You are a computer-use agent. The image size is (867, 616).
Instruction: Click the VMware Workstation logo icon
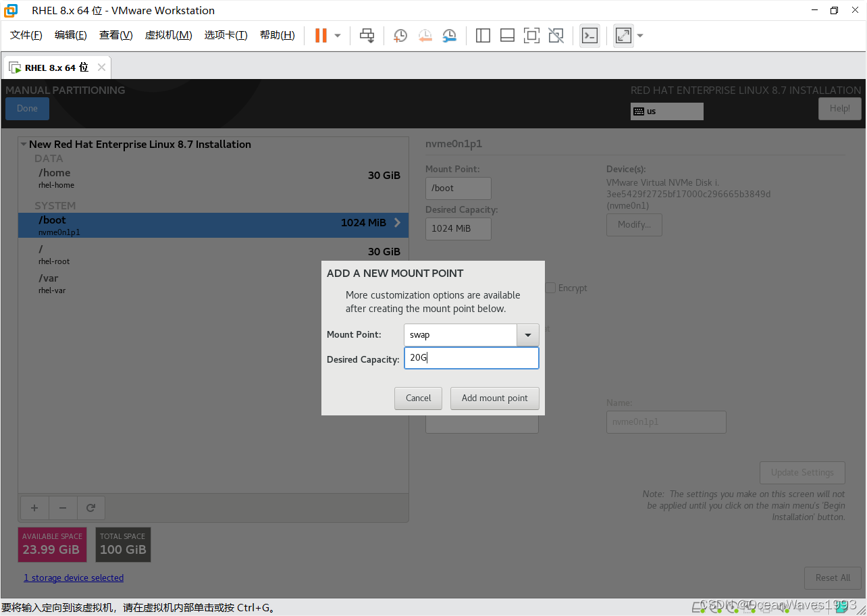[11, 11]
